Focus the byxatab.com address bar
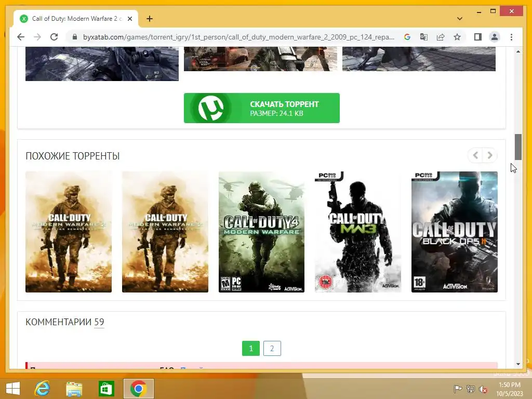Screen dimensions: 532x399 point(238,37)
